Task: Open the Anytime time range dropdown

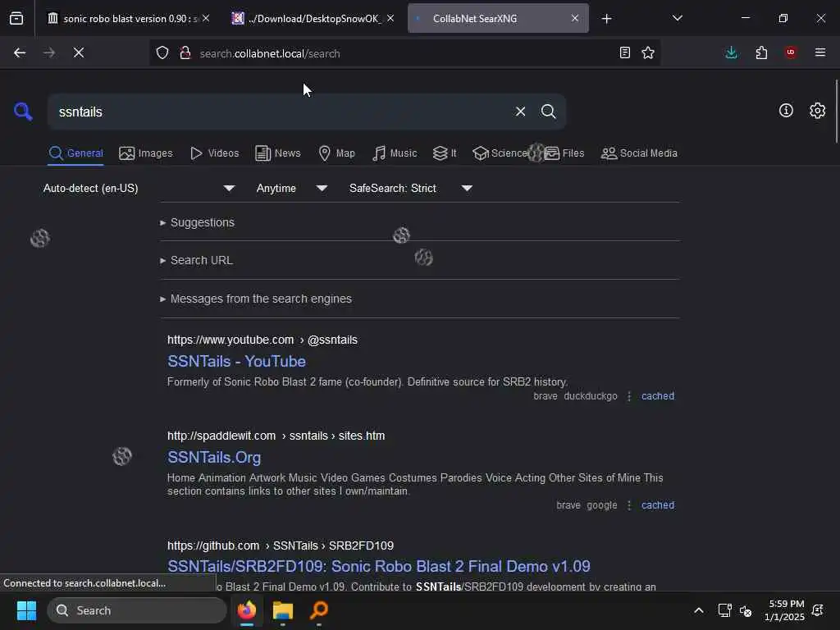Action: pos(292,188)
